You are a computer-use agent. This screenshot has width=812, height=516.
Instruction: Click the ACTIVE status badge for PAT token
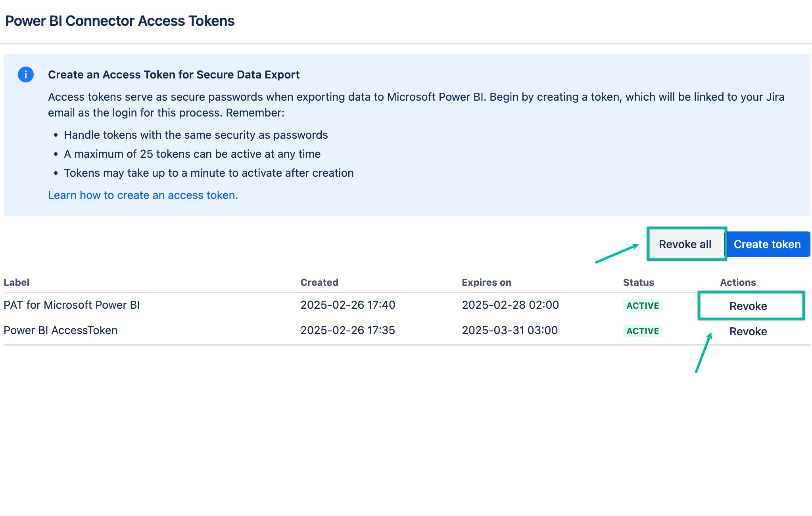click(x=642, y=305)
